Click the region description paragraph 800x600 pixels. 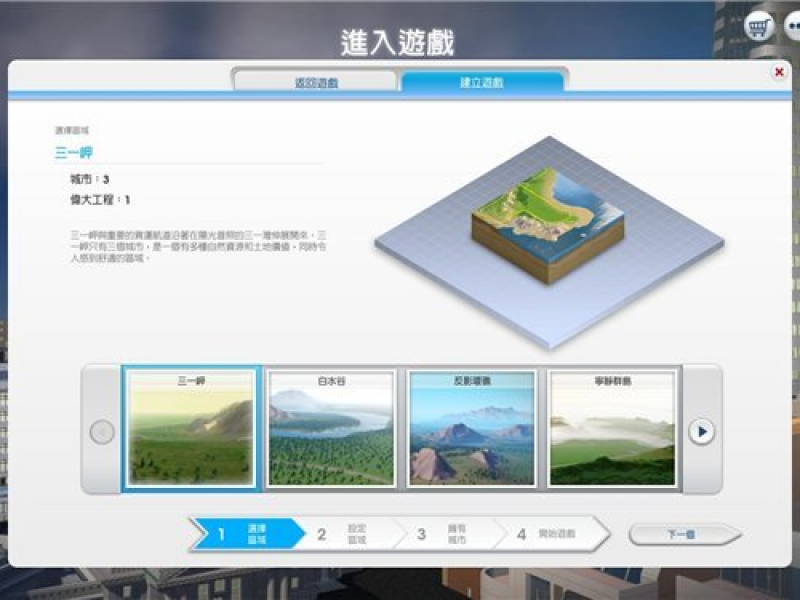click(x=198, y=247)
